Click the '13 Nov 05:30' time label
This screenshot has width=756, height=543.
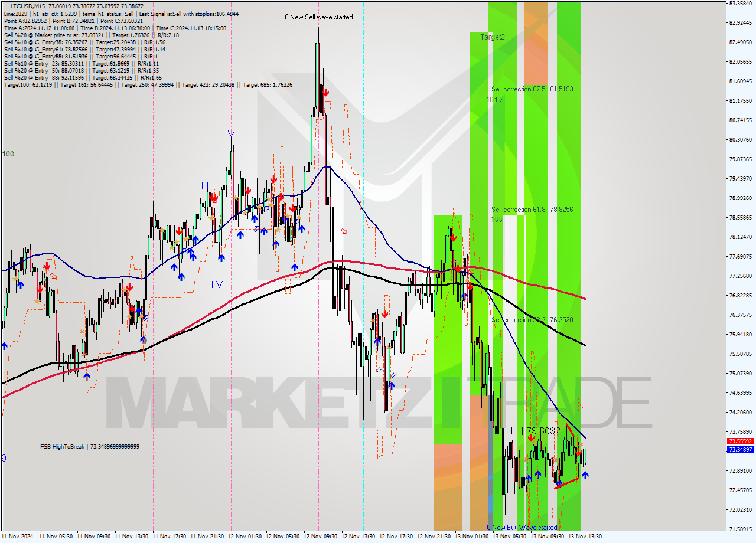(510, 537)
